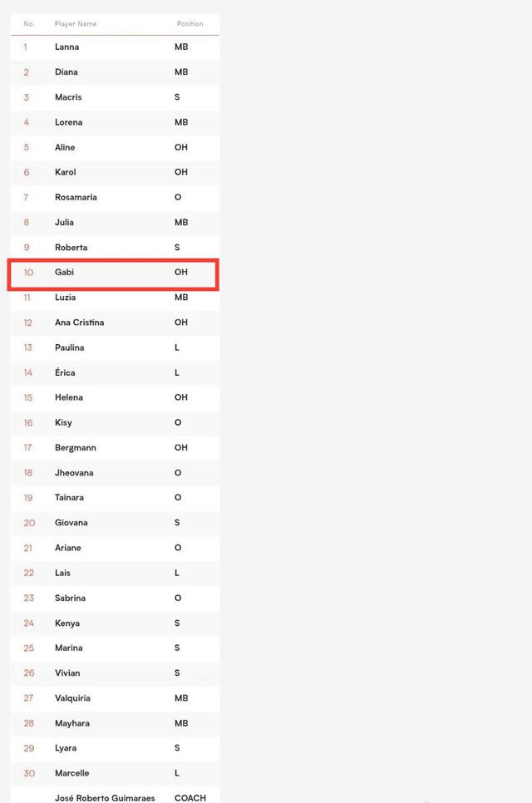Click the No. column header

(28, 23)
